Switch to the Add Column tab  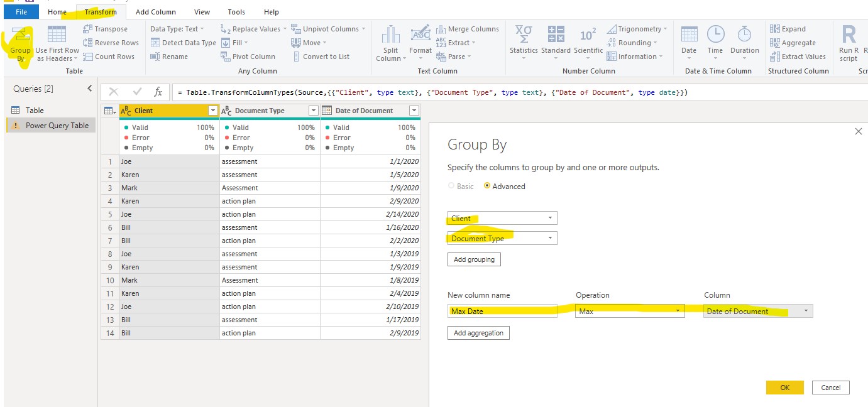[x=156, y=12]
